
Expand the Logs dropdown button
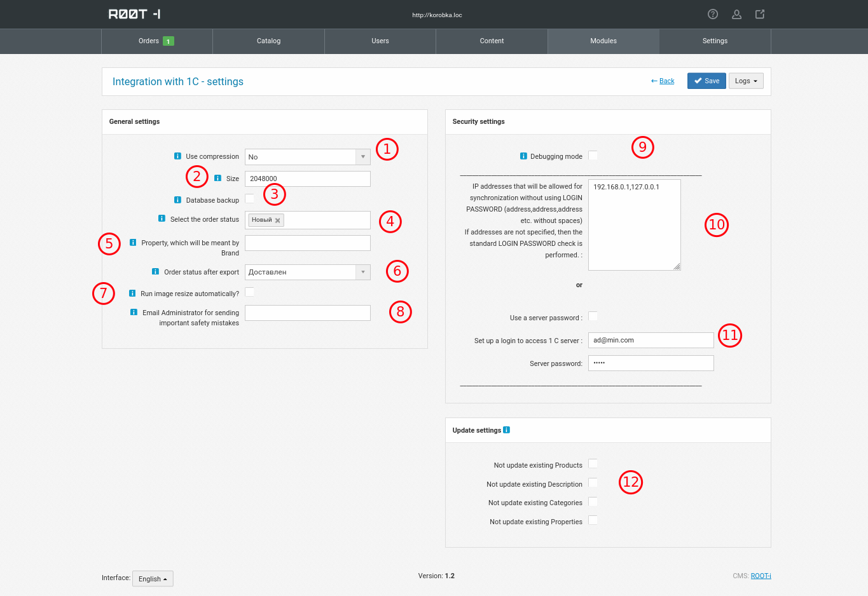(746, 81)
